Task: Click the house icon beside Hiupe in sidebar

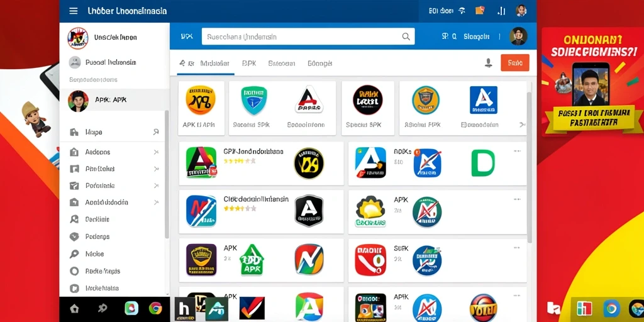Action: (74, 132)
